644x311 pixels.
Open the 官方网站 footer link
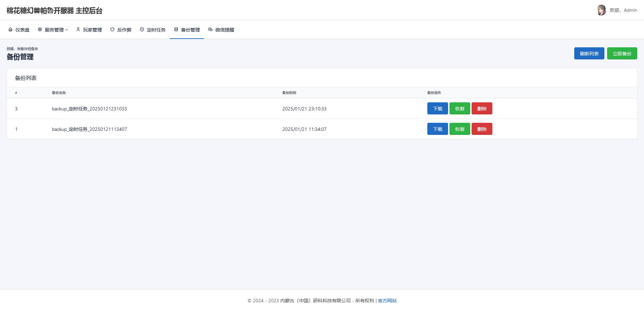tap(387, 301)
